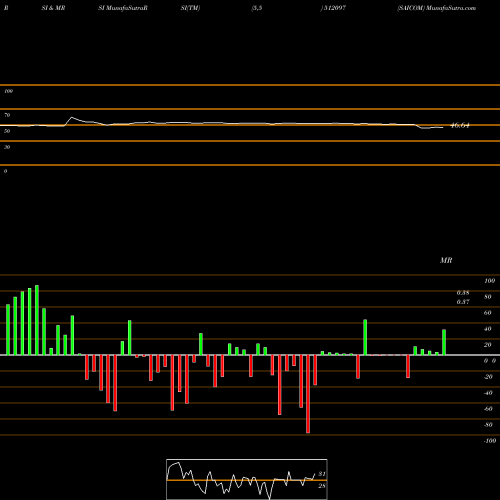Click the 'MR' panel label
Image resolution: width=500 pixels, height=500 pixels.
click(x=446, y=260)
